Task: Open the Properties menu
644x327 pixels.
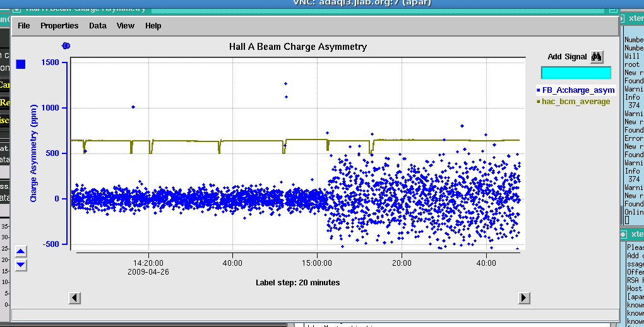Action: click(x=59, y=26)
